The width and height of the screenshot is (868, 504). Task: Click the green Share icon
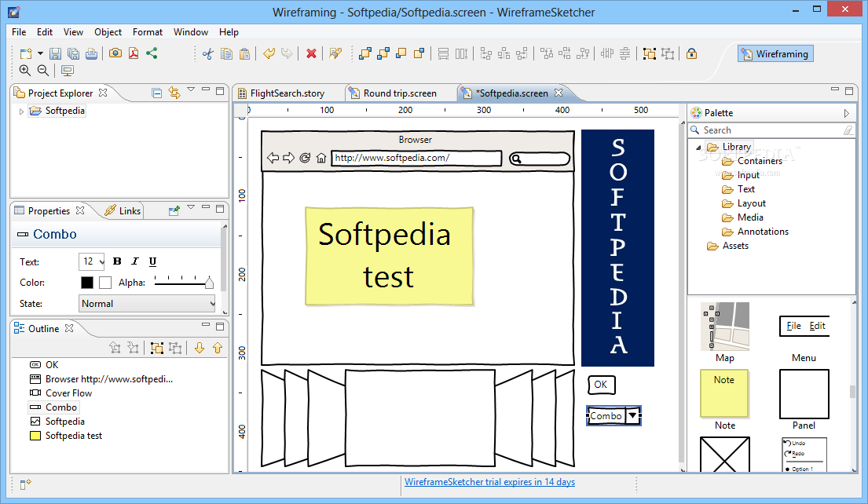[x=152, y=53]
